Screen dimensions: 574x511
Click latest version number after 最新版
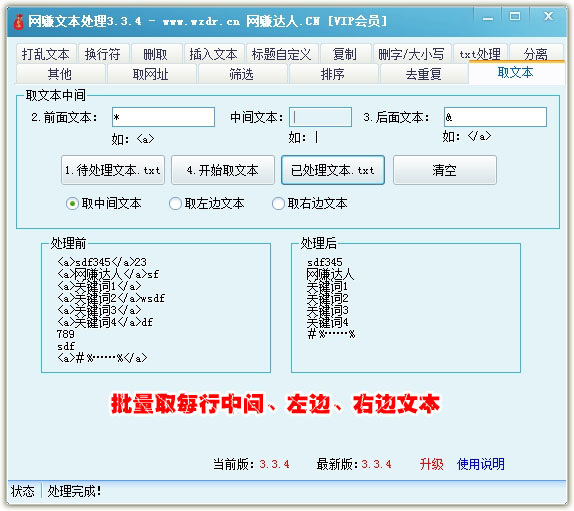pos(376,464)
